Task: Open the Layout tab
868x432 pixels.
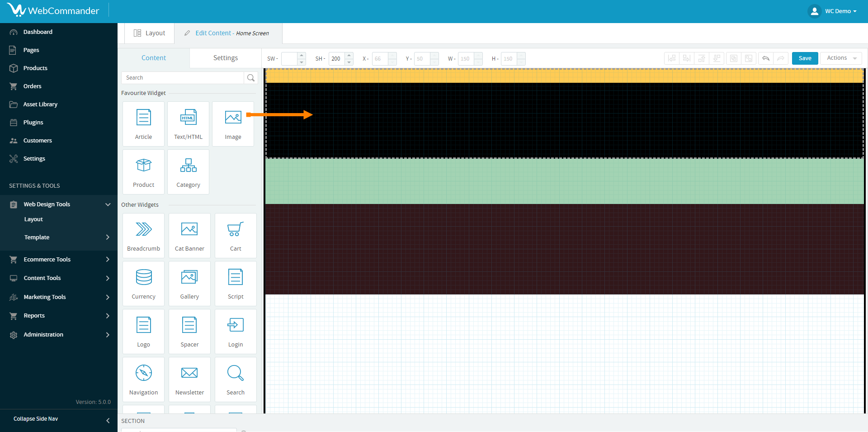Action: pyautogui.click(x=150, y=33)
